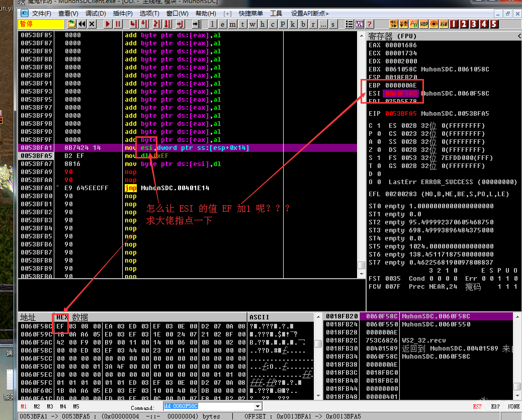Open a file with the folder toolbar icon
This screenshot has width=522, height=420.
71,24
